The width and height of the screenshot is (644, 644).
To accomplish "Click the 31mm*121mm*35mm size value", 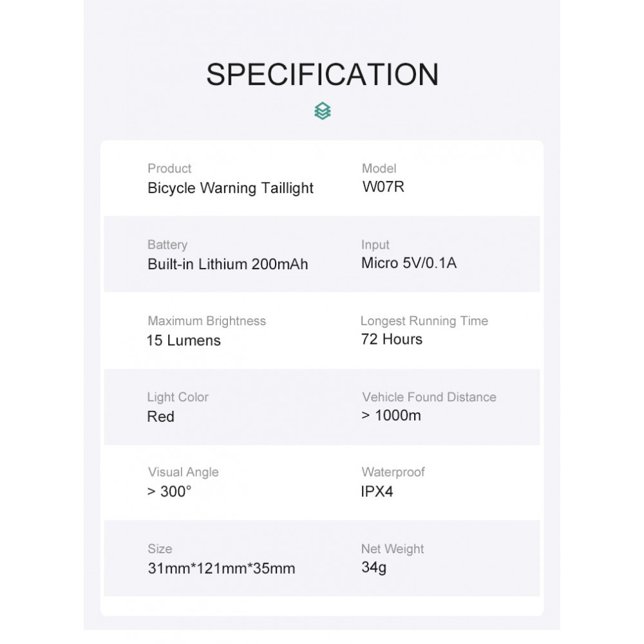I will coord(222,569).
